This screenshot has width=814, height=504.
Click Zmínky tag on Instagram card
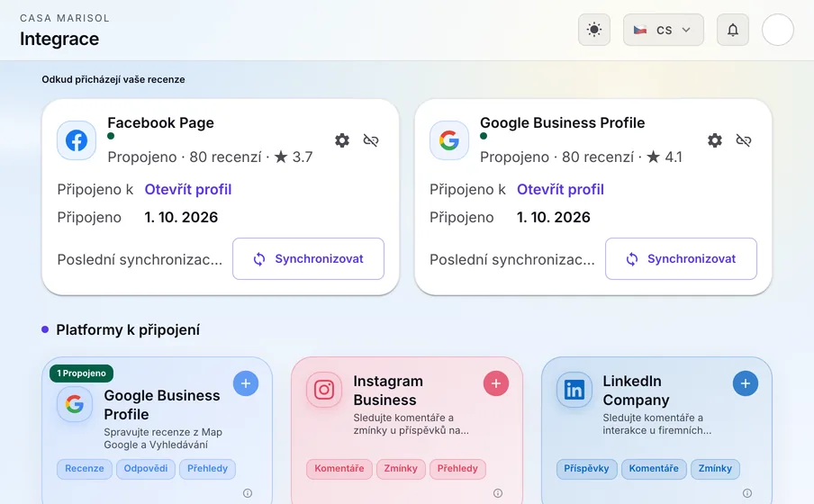click(x=401, y=468)
